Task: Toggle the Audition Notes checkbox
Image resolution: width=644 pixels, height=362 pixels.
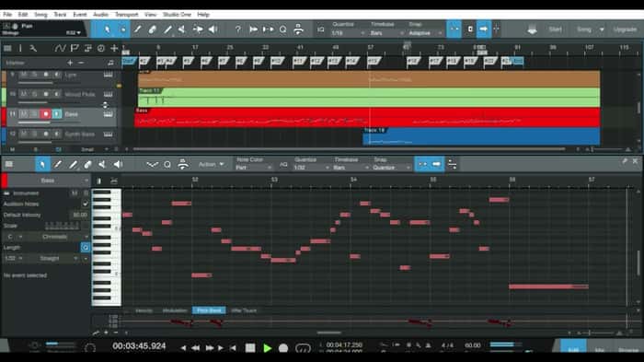Action: point(85,204)
